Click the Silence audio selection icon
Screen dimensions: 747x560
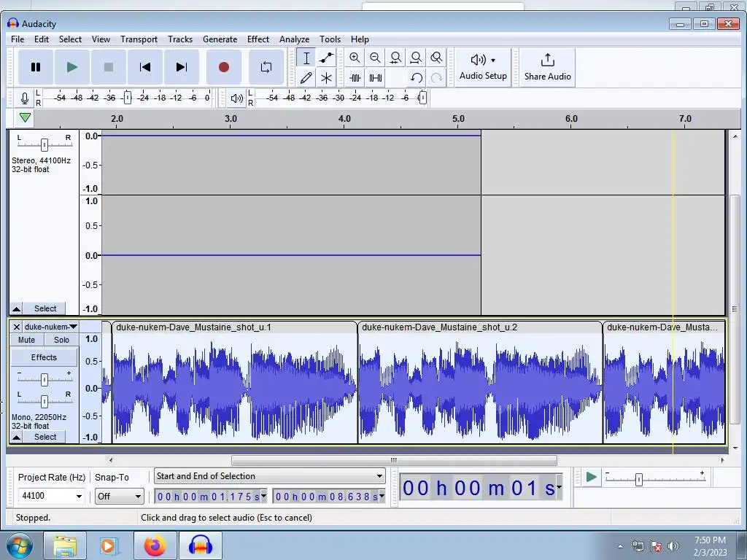(x=376, y=77)
